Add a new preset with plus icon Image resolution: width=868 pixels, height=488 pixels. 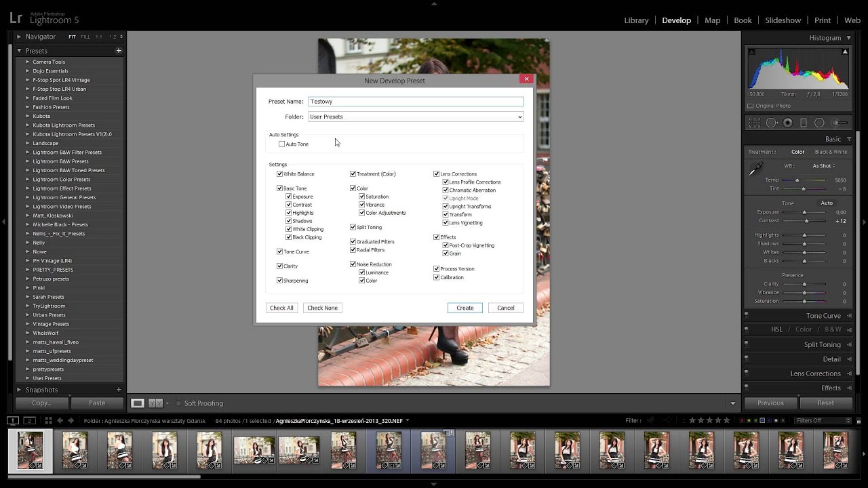click(x=119, y=51)
